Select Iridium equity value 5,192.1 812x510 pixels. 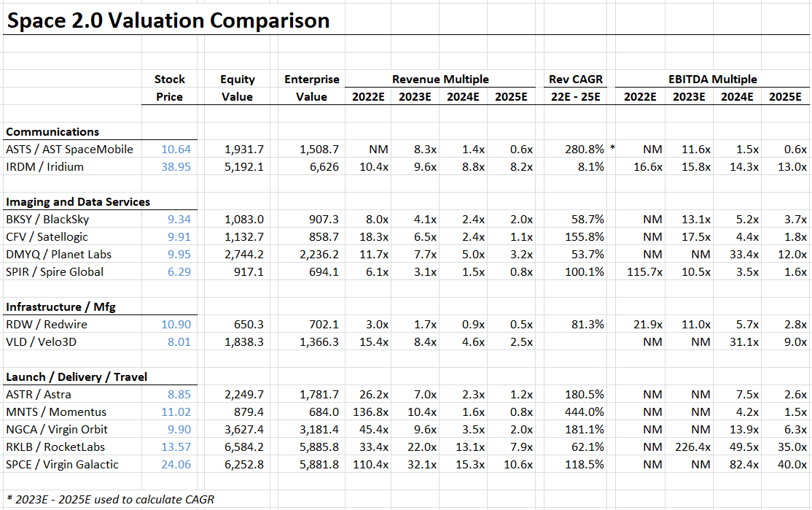click(x=244, y=167)
